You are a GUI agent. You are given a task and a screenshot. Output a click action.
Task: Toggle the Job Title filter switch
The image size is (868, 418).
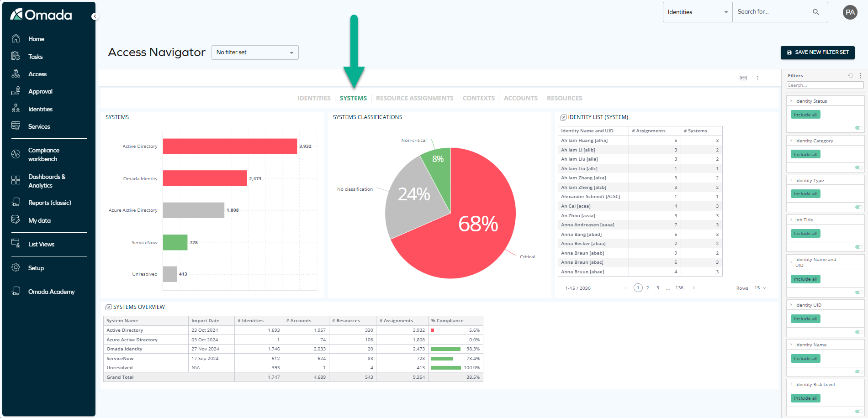tap(859, 247)
